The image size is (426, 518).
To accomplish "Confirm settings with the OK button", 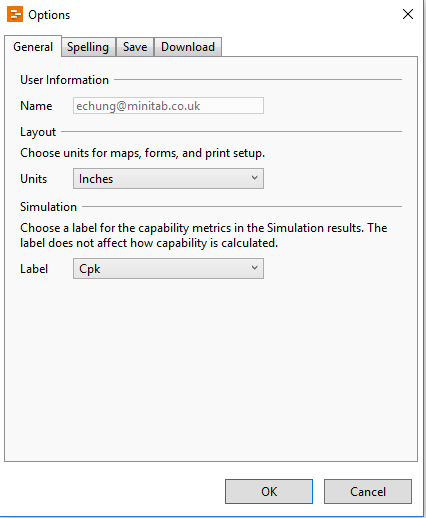I will pyautogui.click(x=269, y=492).
